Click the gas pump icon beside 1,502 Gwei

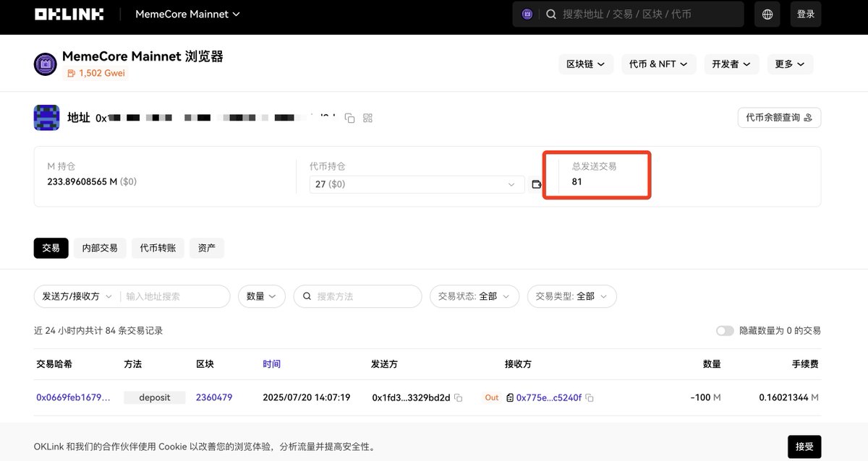(x=71, y=73)
